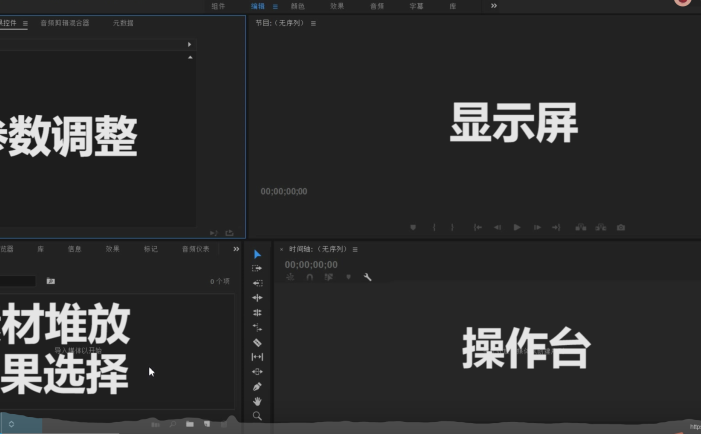Open timeline wrench display settings
This screenshot has width=701, height=434.
(x=367, y=277)
